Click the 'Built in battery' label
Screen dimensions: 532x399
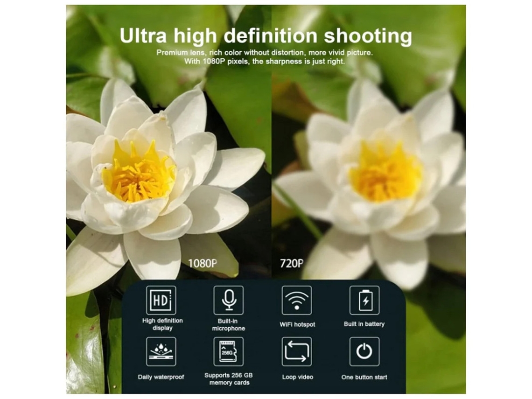click(x=364, y=324)
